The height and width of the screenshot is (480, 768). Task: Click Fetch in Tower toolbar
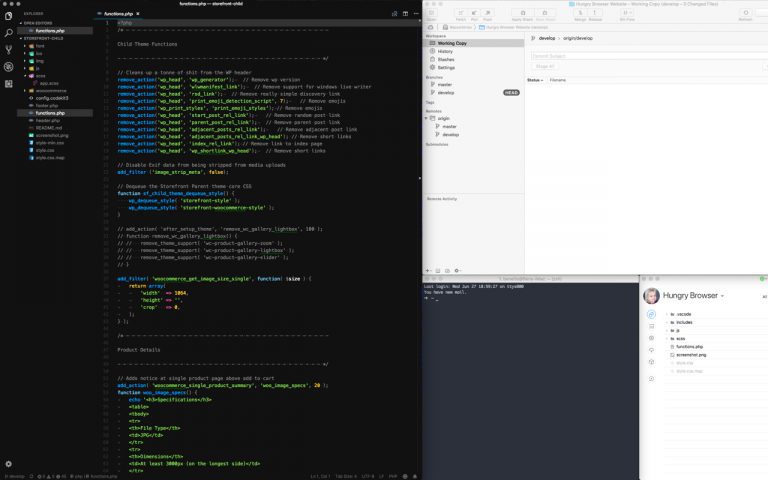pyautogui.click(x=460, y=15)
